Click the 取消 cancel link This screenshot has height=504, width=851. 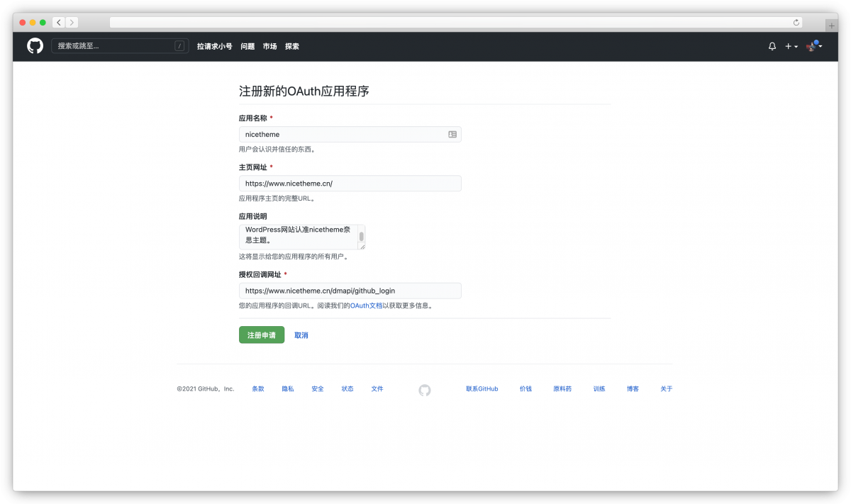(301, 335)
